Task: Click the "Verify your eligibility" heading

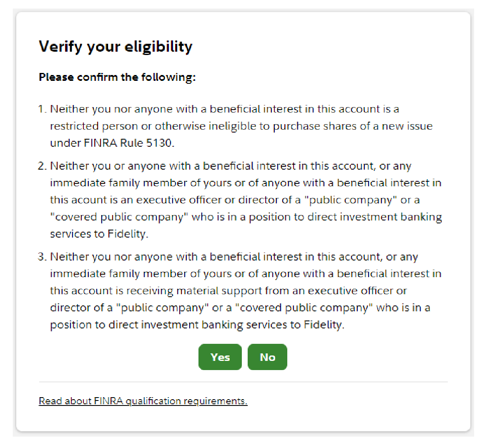Action: pyautogui.click(x=115, y=46)
